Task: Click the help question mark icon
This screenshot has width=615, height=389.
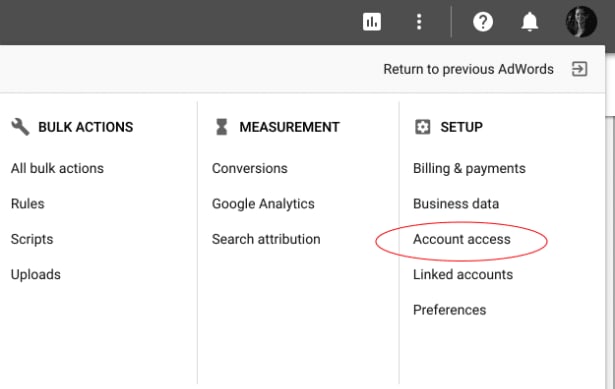Action: click(483, 22)
